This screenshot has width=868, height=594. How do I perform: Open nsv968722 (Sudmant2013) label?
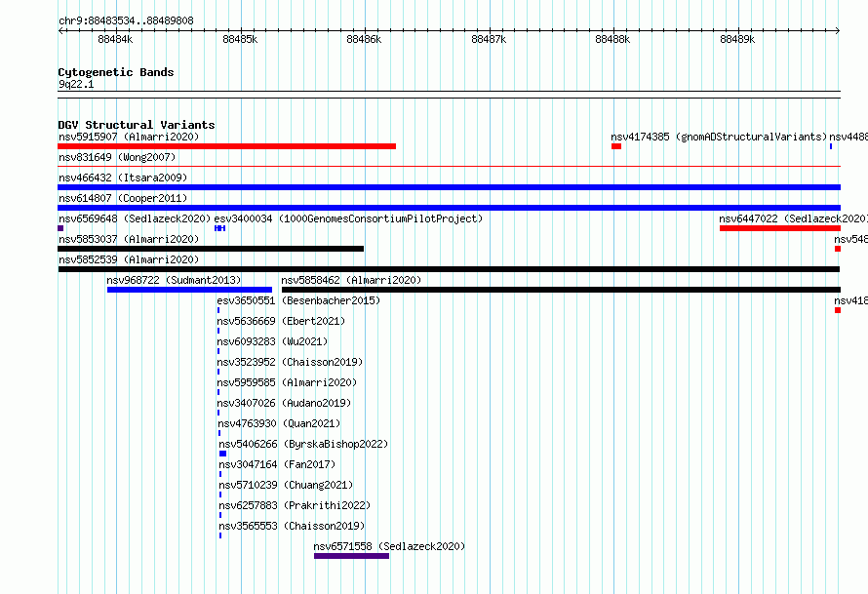point(174,280)
